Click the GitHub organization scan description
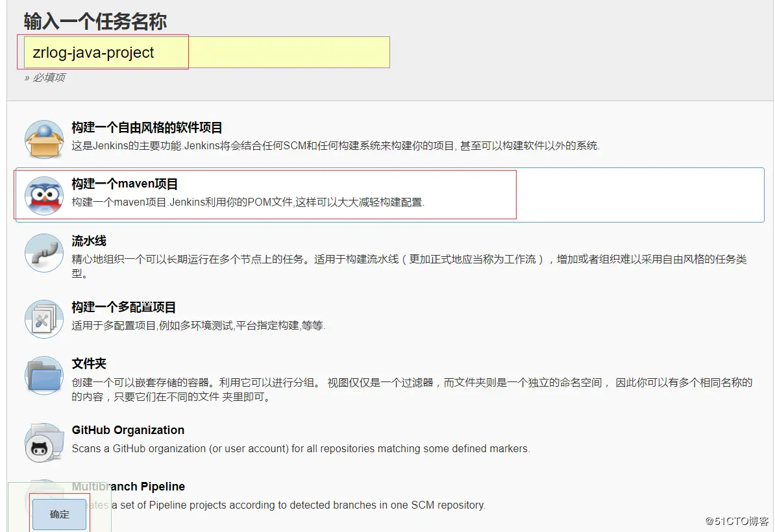This screenshot has width=775, height=532. (x=301, y=448)
